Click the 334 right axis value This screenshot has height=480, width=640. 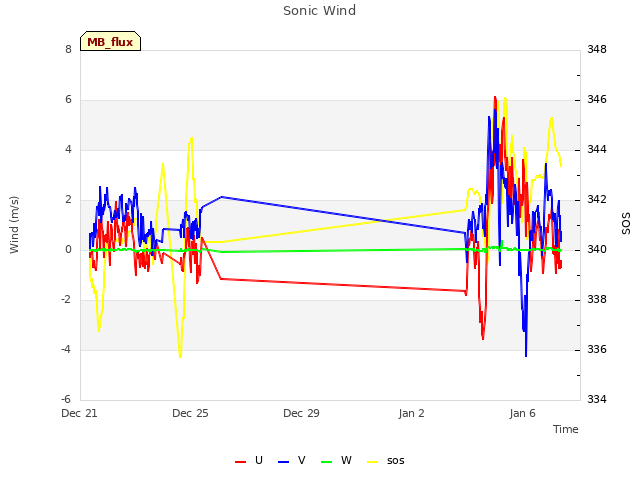[597, 399]
